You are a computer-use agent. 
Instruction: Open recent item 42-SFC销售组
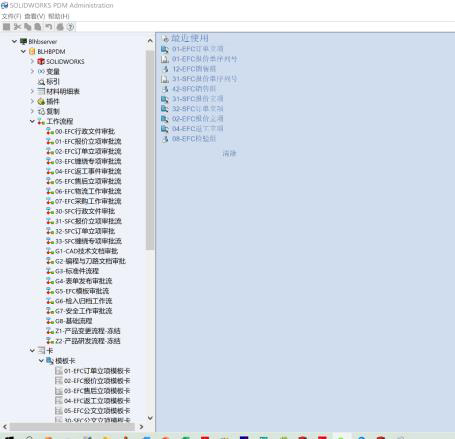pos(194,89)
